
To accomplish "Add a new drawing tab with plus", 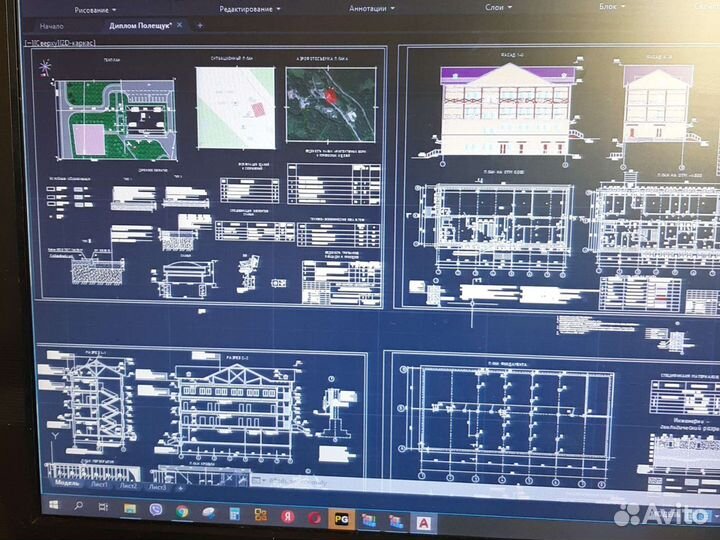I will (200, 24).
